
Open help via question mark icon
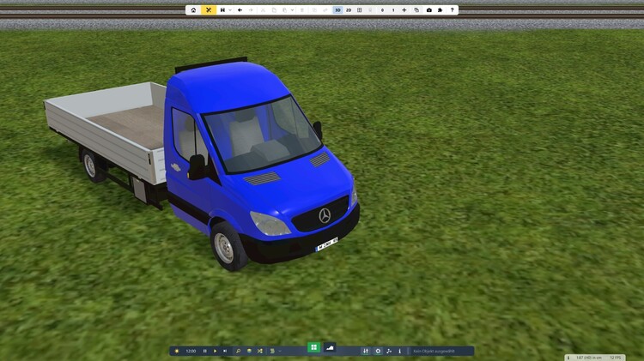click(x=453, y=9)
